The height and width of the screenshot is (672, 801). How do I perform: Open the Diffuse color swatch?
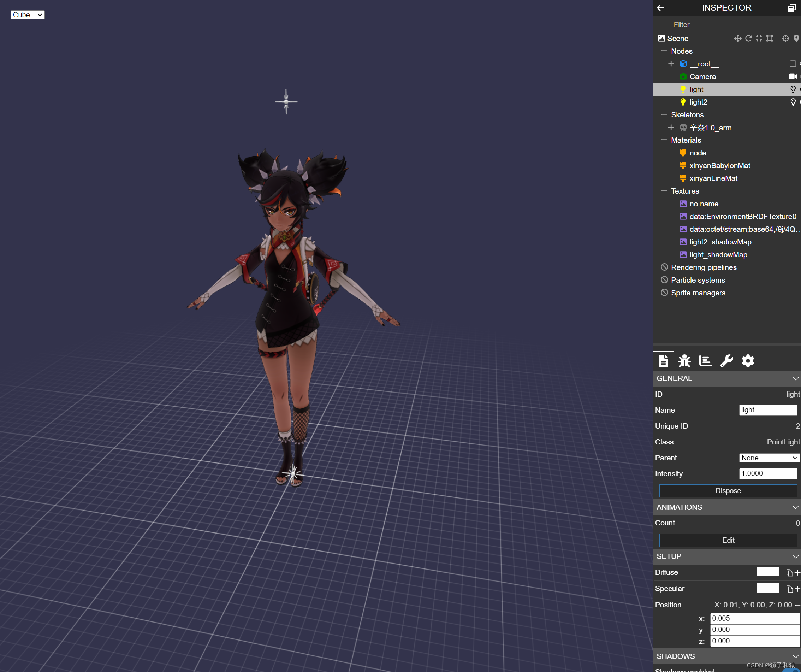click(768, 572)
